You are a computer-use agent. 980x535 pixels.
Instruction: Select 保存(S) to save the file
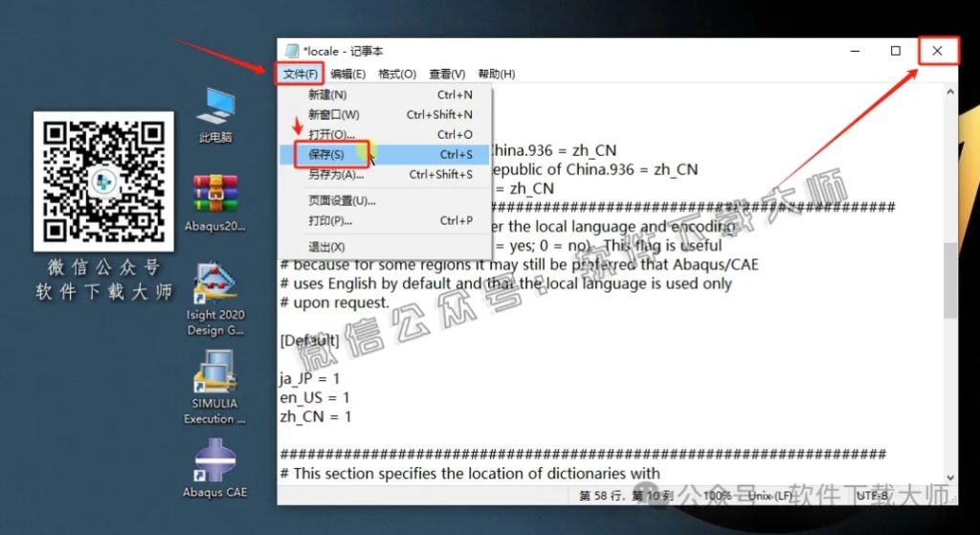[x=385, y=154]
